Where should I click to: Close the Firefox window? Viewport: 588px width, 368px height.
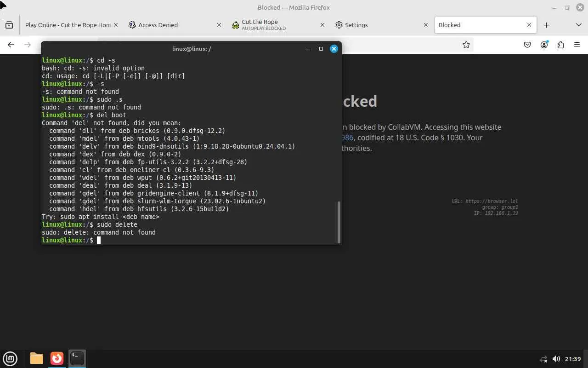click(580, 7)
